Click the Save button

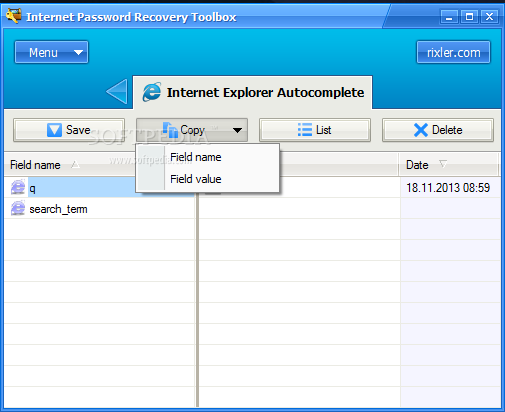pos(69,130)
